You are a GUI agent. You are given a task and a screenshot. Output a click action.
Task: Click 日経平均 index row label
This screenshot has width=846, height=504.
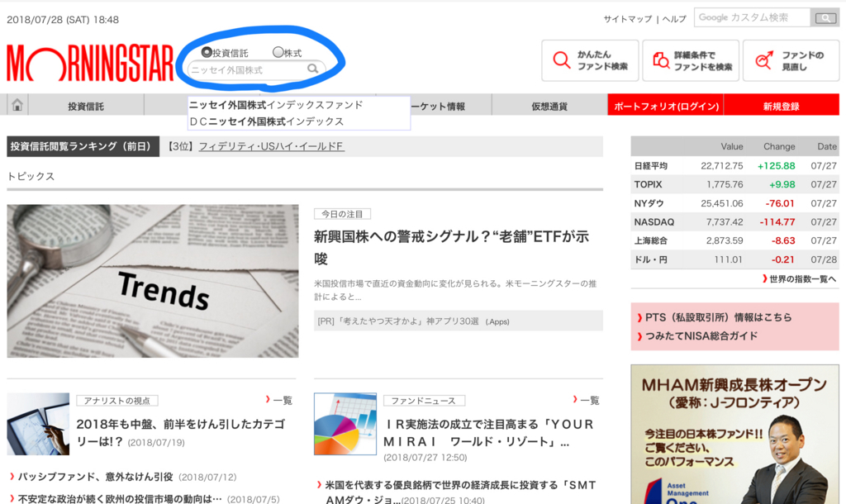pyautogui.click(x=651, y=166)
